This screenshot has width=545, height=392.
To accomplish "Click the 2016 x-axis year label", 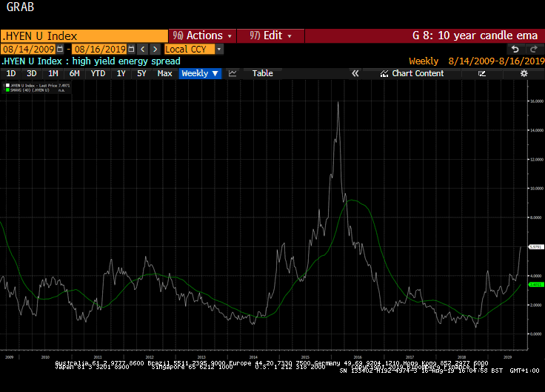I will pyautogui.click(x=358, y=357).
